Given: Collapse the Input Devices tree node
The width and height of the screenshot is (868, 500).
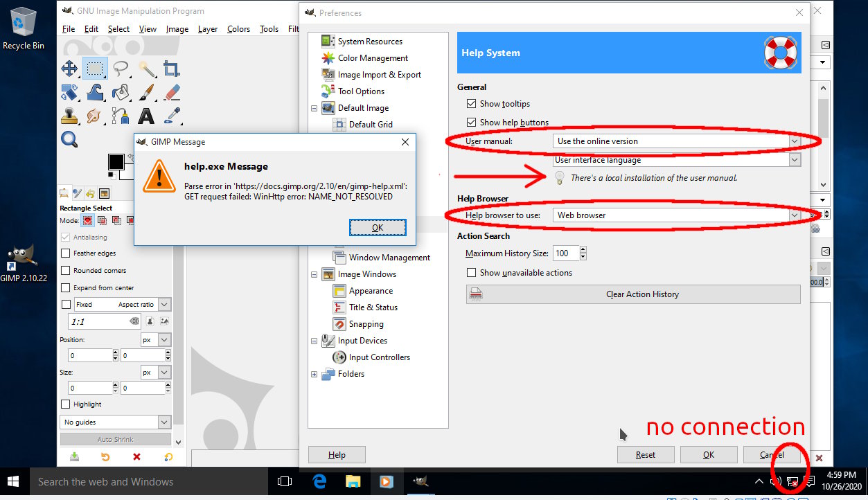Looking at the screenshot, I should tap(315, 341).
